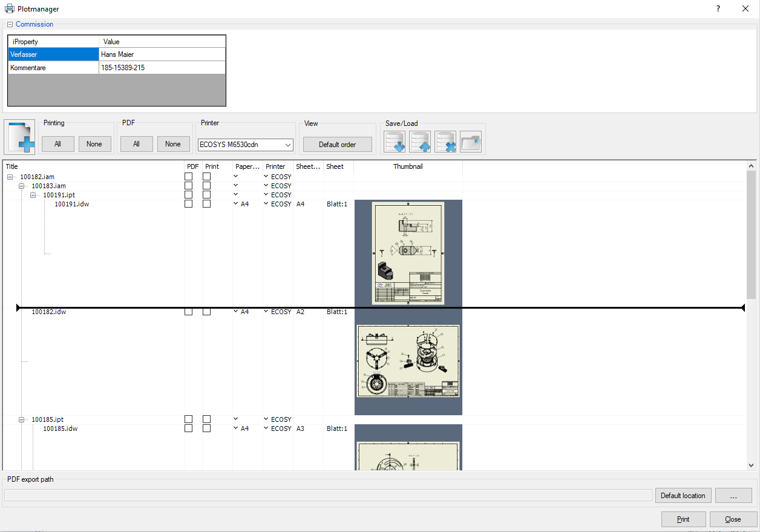Viewport: 760px width, 532px height.
Task: Collapse the Commission section via minus icon
Action: click(x=10, y=25)
